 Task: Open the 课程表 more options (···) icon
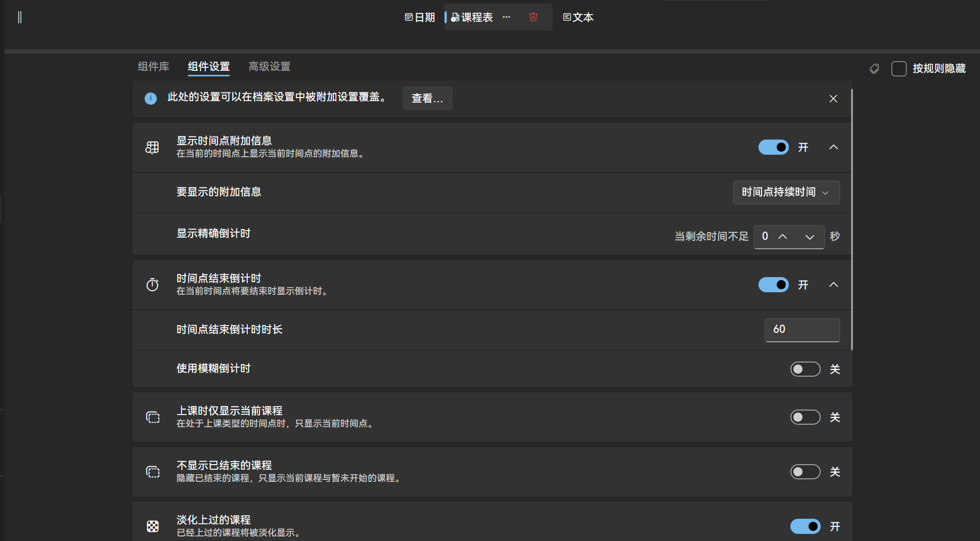pyautogui.click(x=507, y=17)
